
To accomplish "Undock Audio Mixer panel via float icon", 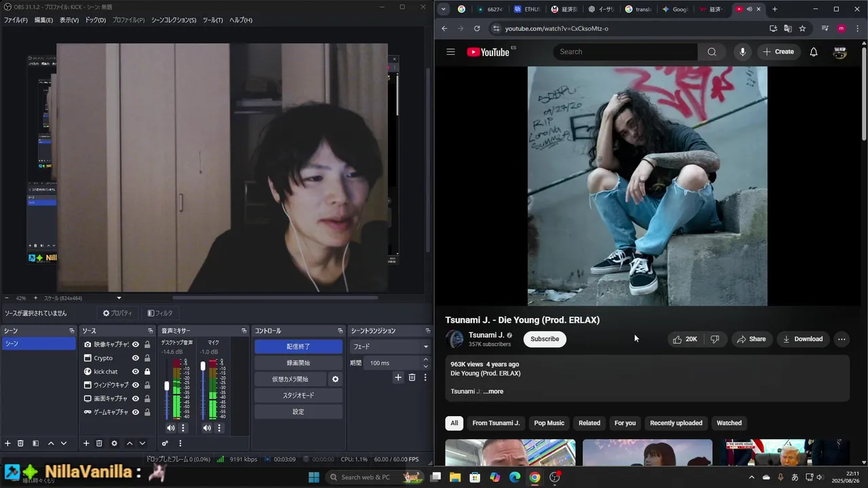I will 244,331.
